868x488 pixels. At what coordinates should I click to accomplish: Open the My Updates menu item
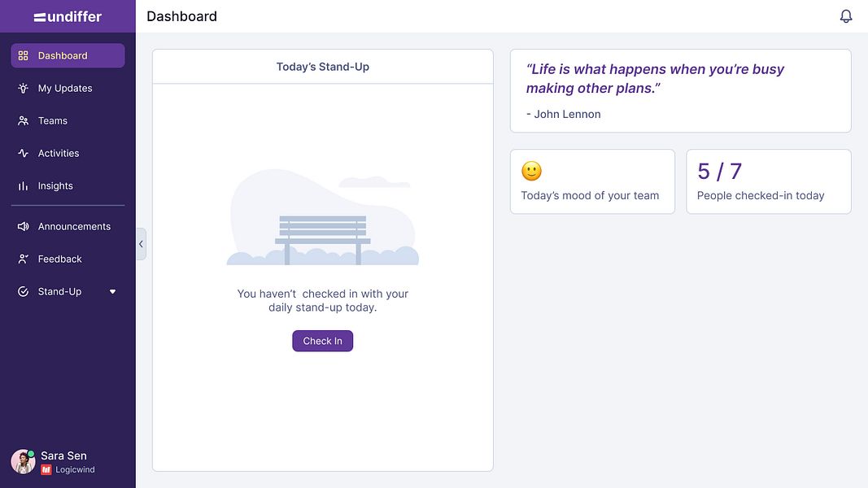click(65, 89)
